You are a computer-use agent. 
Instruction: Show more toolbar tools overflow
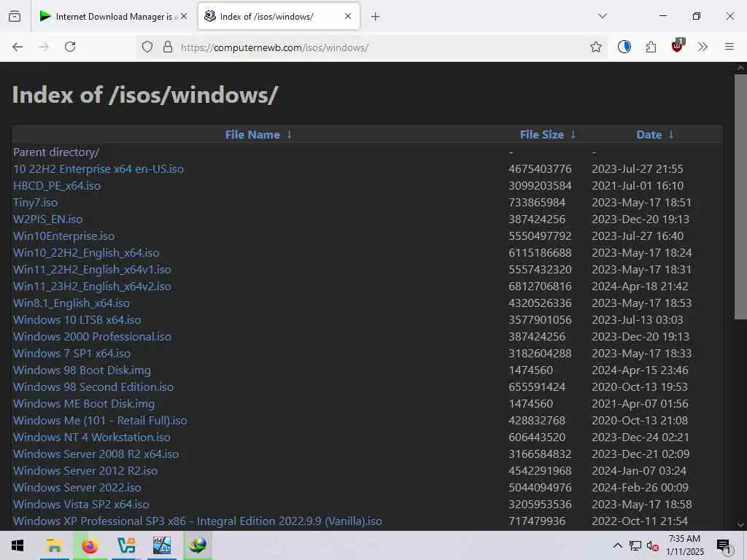703,47
